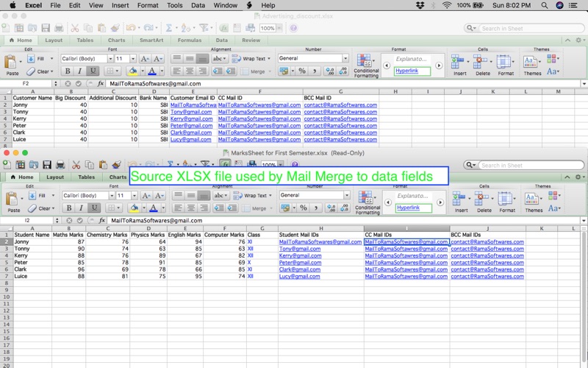The height and width of the screenshot is (368, 588).
Task: Click Copy icon in MarksSheet window toolbar
Action: point(89,164)
